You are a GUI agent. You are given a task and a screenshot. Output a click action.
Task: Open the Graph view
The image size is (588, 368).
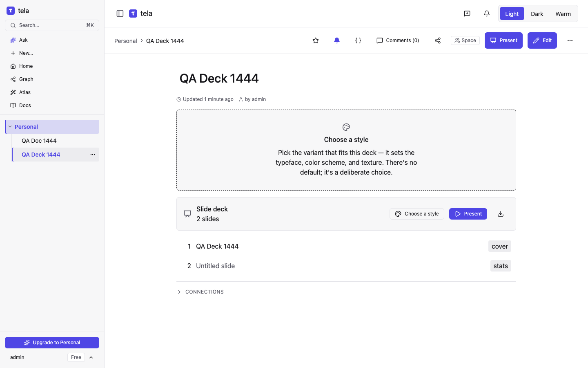coord(52,79)
